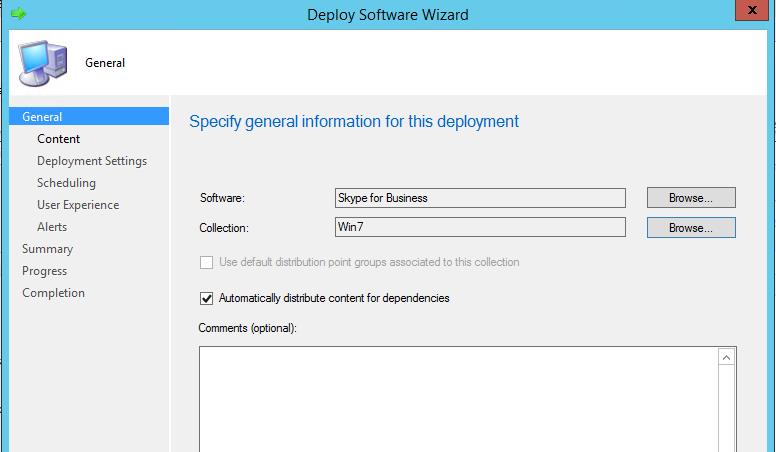
Task: Browse for the Software to deploy
Action: tap(690, 198)
